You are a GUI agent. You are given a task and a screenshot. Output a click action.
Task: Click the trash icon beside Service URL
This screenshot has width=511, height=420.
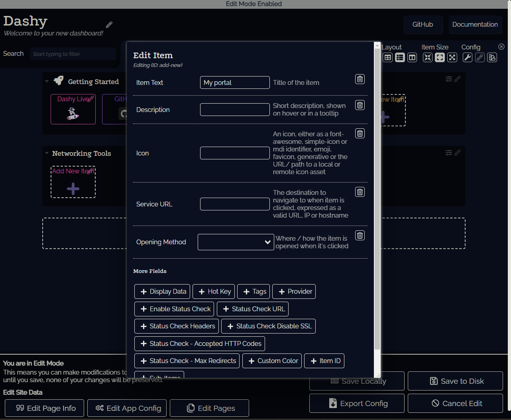click(x=360, y=192)
